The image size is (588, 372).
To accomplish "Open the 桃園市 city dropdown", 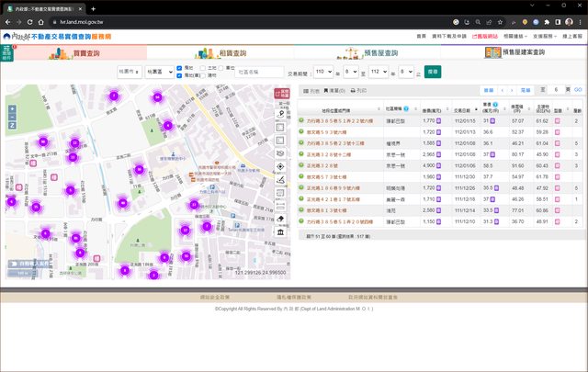I will 130,71.
